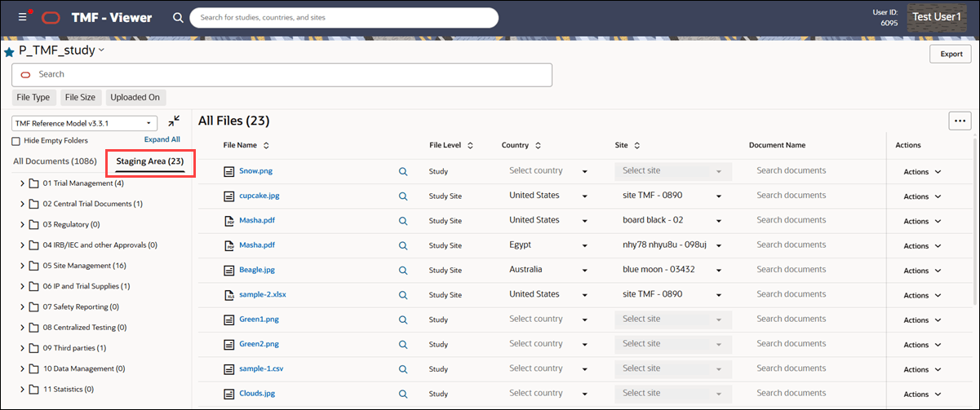980x410 pixels.
Task: Preview Clouds.jpg with magnifier icon
Action: [403, 394]
